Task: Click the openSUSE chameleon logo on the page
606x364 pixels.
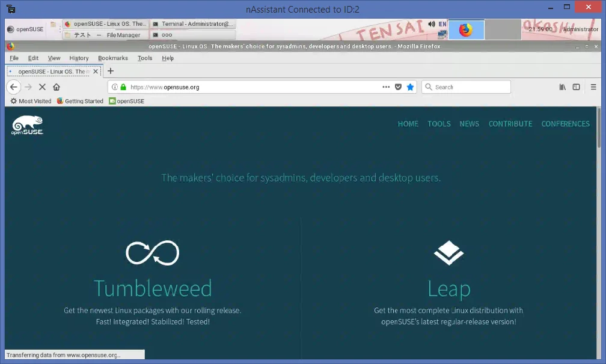Action: coord(27,125)
